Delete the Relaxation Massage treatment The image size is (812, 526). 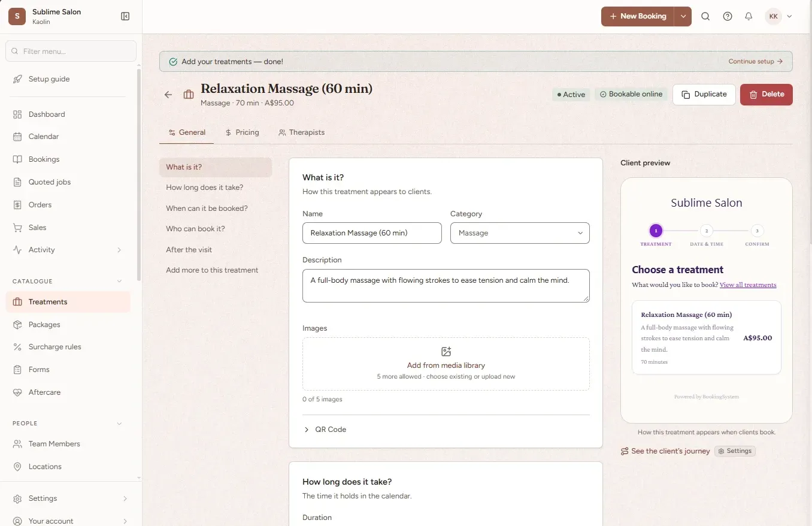(766, 95)
